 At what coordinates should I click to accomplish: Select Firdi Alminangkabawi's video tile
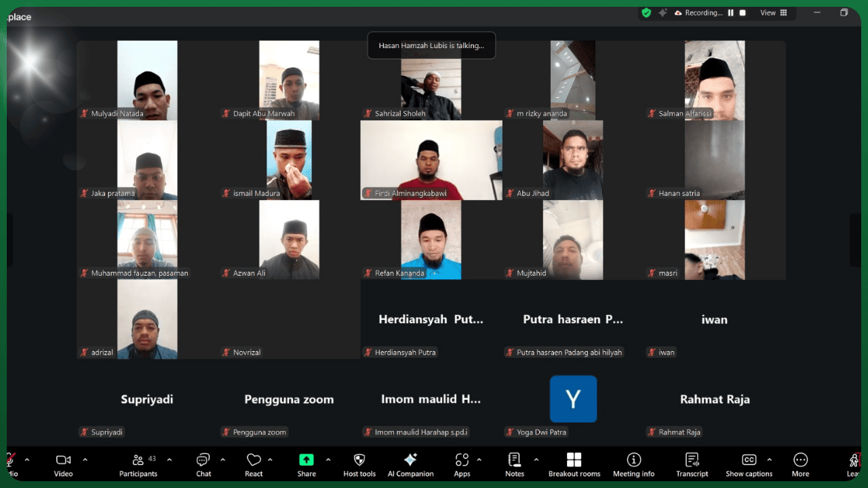tap(431, 160)
